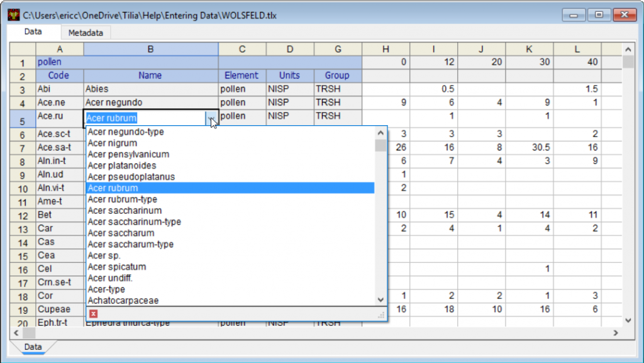Click the Bet code cell
Screen dimensions: 644x363
tap(60, 215)
